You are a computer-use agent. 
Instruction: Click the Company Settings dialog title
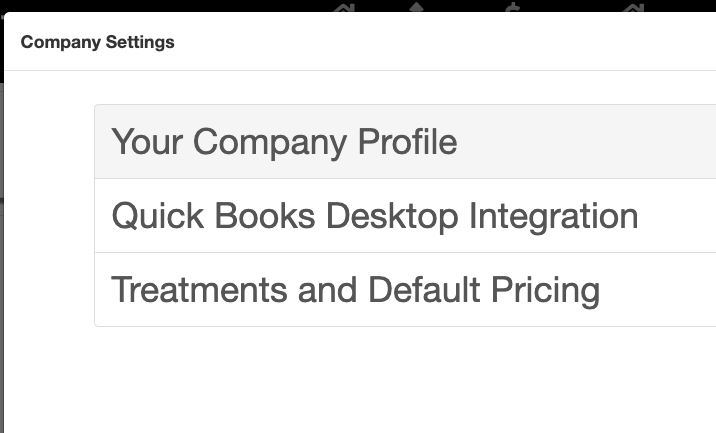click(98, 42)
